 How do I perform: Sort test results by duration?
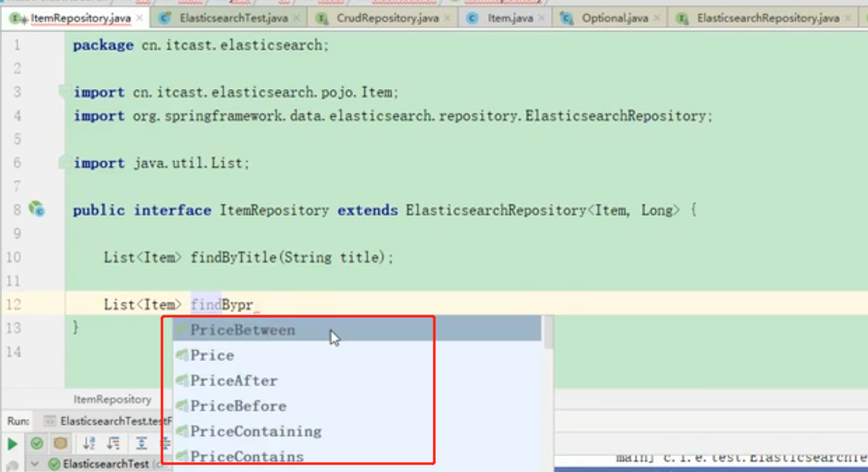(x=113, y=443)
